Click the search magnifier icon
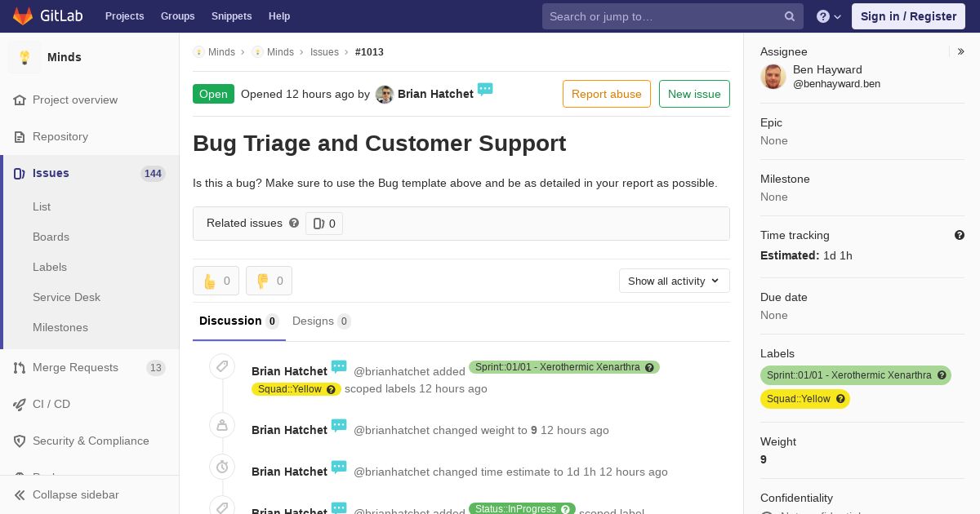Image resolution: width=980 pixels, height=514 pixels. (790, 16)
